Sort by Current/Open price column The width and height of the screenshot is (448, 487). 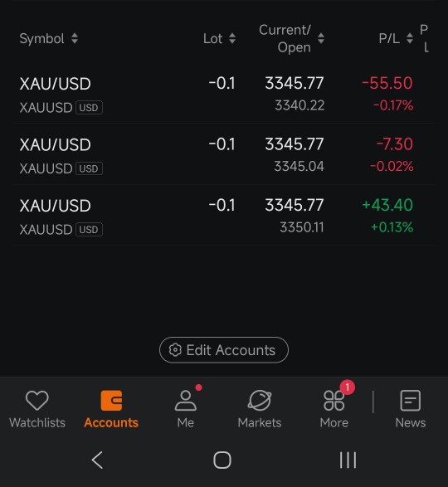[x=292, y=38]
